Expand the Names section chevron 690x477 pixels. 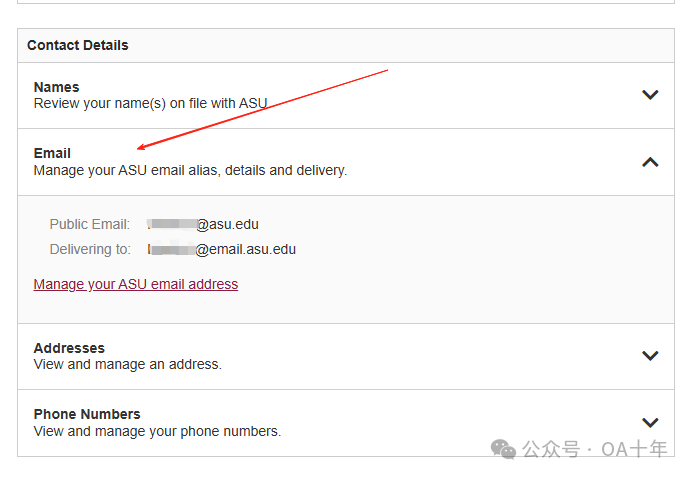[650, 95]
